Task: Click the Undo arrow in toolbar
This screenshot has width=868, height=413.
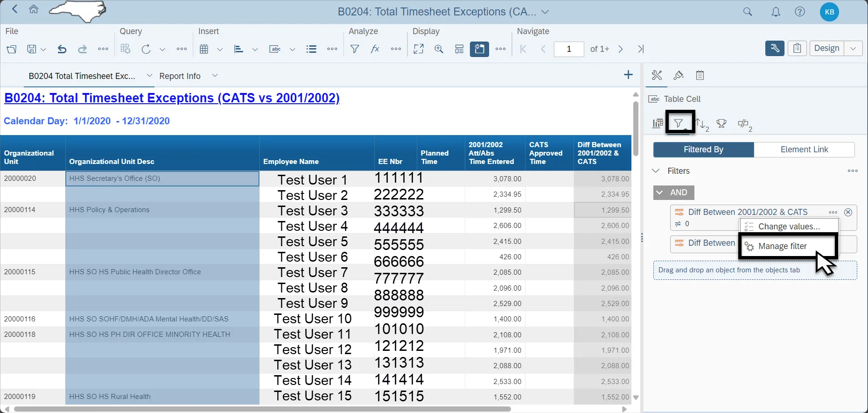Action: click(x=62, y=49)
